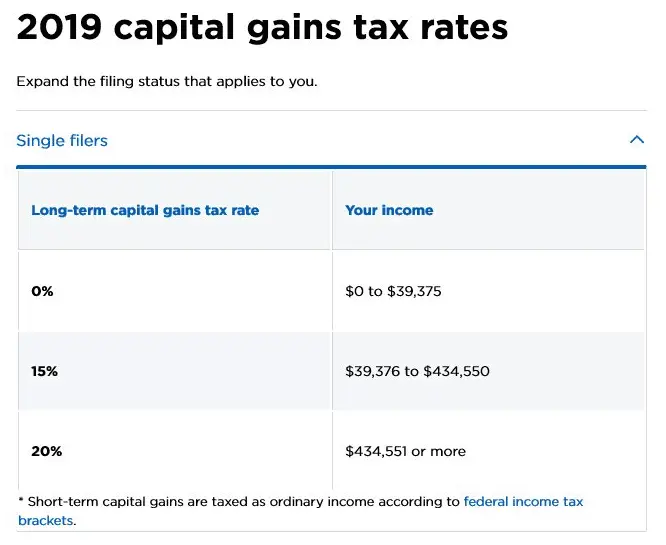666x545 pixels.
Task: Select the 15% tax rate cell
Action: click(x=45, y=371)
